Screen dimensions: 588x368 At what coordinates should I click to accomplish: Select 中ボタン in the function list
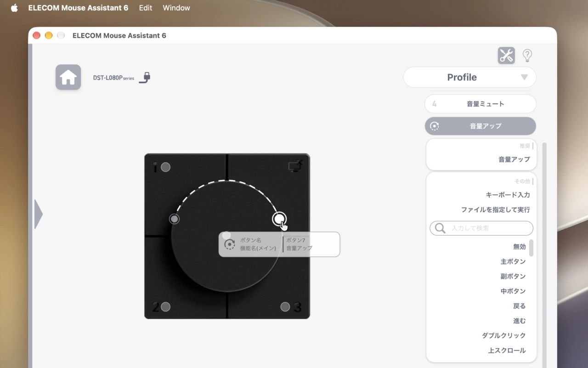point(513,291)
